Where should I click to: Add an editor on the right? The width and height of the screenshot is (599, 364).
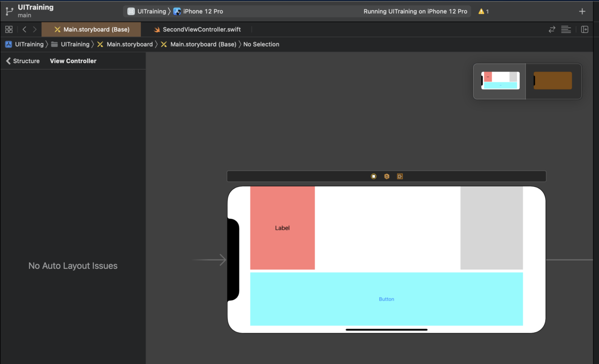click(585, 29)
